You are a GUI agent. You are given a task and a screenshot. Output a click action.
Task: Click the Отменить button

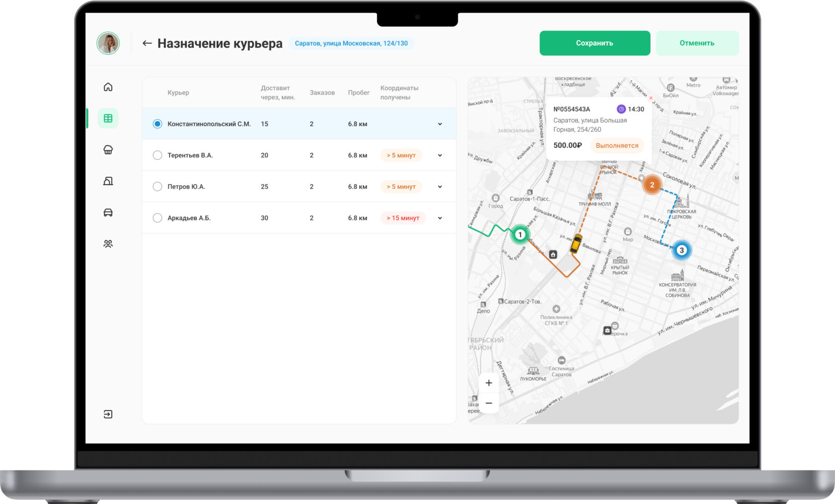tap(697, 43)
